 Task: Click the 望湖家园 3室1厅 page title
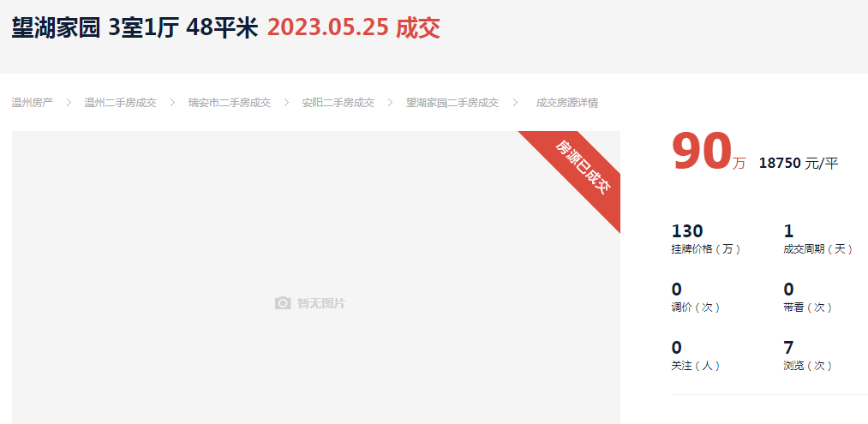[x=135, y=28]
